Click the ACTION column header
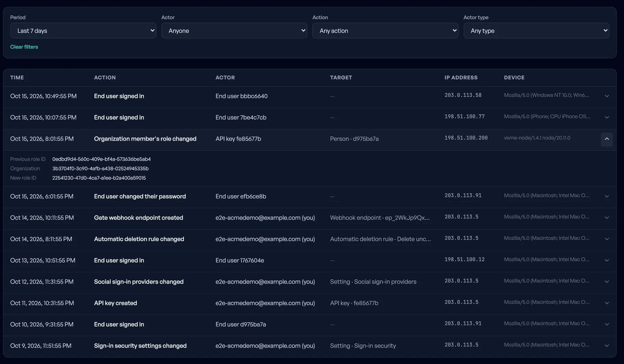This screenshot has width=624, height=364. point(105,78)
